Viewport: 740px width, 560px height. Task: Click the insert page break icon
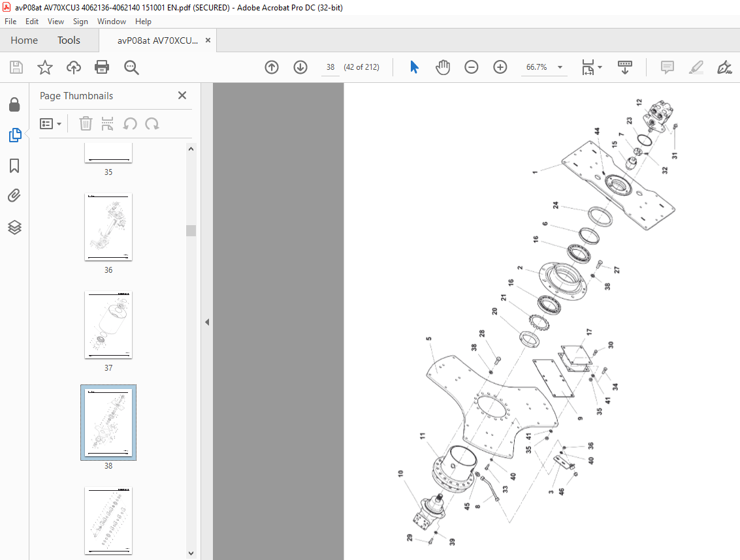(108, 123)
